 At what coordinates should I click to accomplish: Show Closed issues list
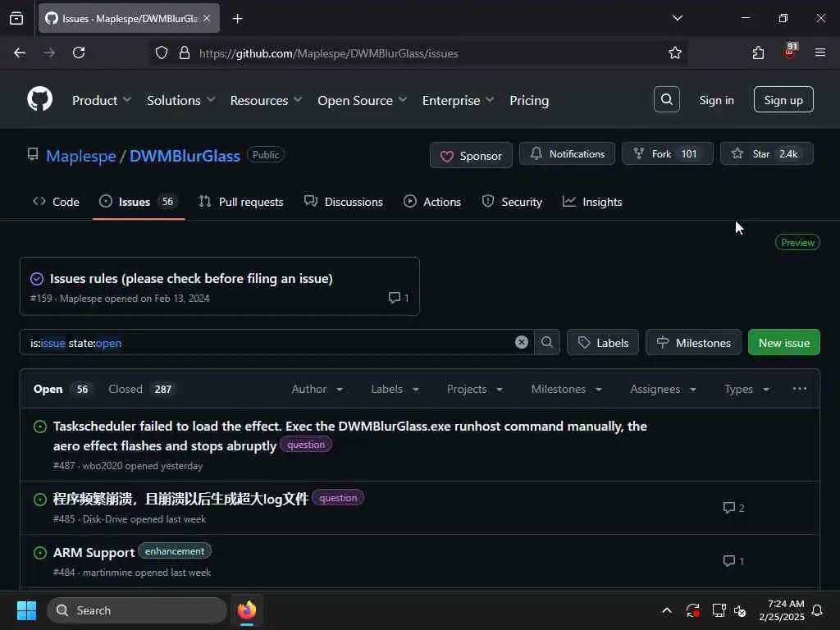pos(142,389)
